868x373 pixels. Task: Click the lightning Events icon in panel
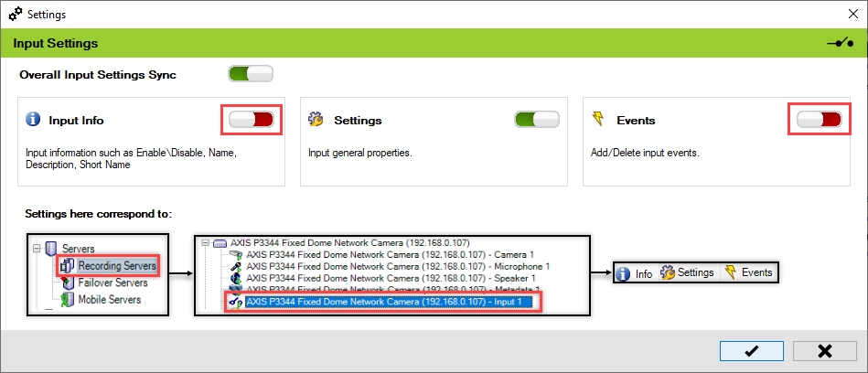(x=600, y=120)
